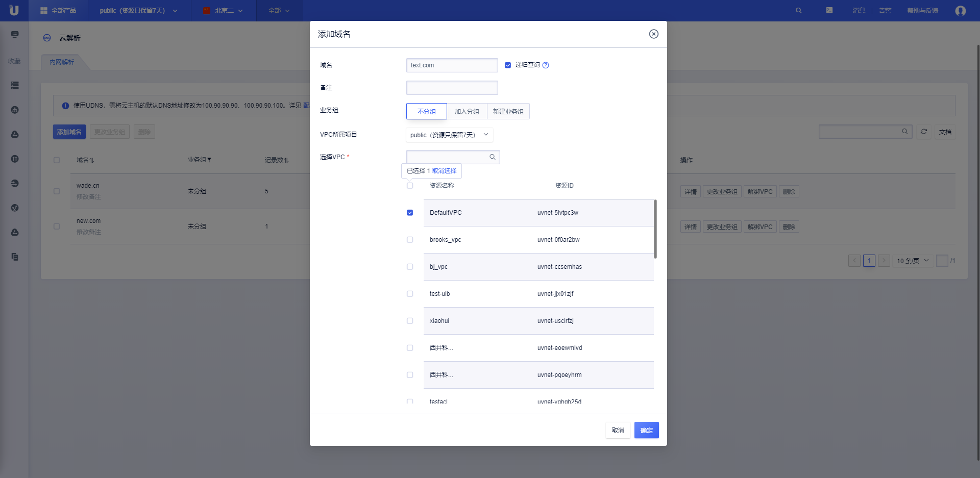The image size is (980, 478).
Task: Open the user avatar icon at top right
Action: point(960,11)
